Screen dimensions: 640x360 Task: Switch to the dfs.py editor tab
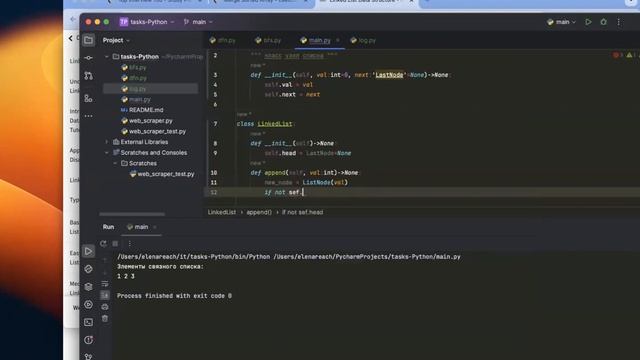pos(223,40)
